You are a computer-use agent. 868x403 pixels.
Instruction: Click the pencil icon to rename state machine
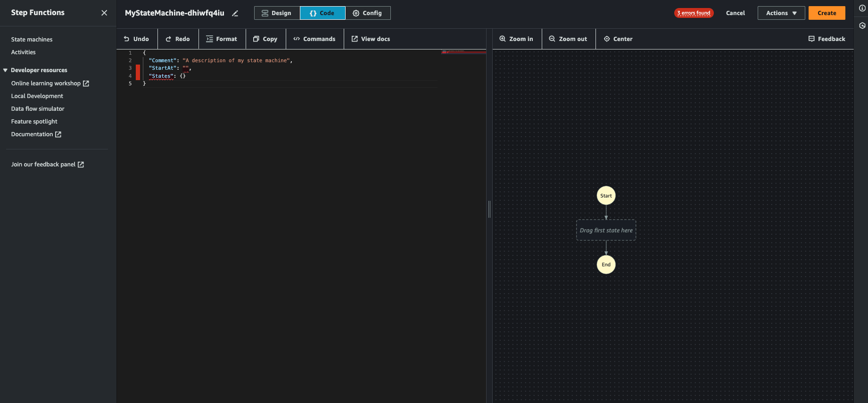click(x=235, y=13)
